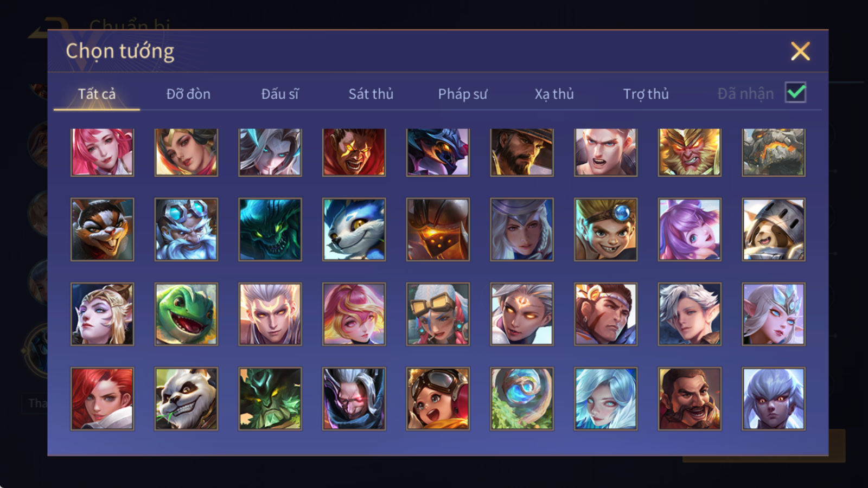Choose the bearded cowboy hat hero portrait
868x488 pixels.
(522, 152)
